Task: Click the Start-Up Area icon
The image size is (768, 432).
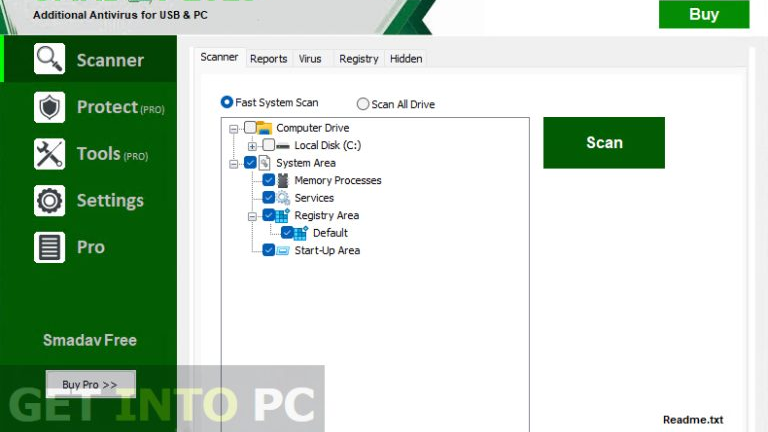Action: coord(283,250)
